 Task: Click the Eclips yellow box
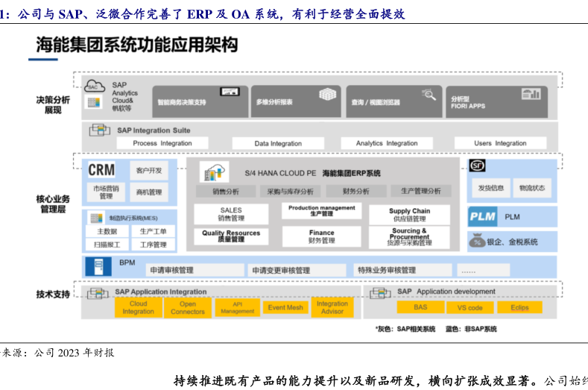pos(519,307)
